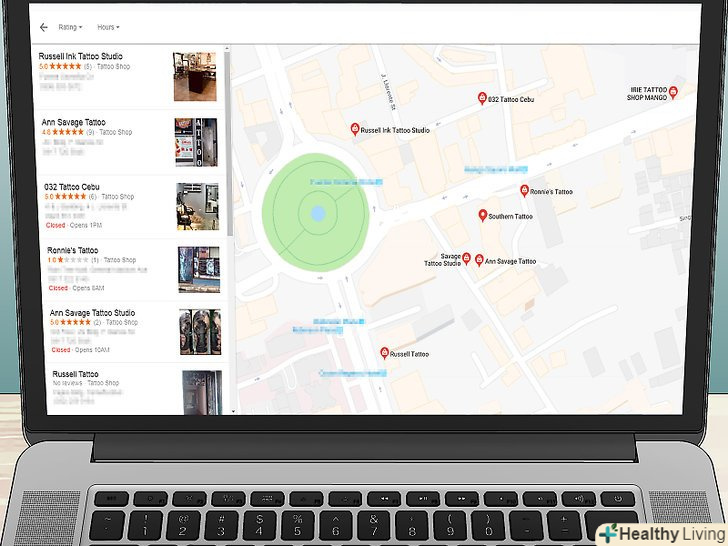Open the Ronnie's Tattoo listing title

click(72, 250)
